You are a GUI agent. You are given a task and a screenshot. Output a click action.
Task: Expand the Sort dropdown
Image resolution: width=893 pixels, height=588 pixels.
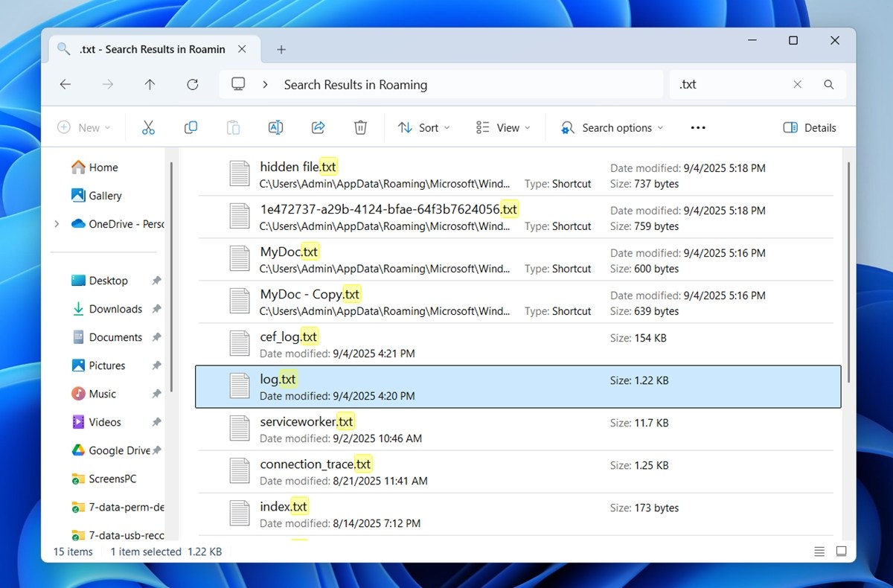[423, 127]
